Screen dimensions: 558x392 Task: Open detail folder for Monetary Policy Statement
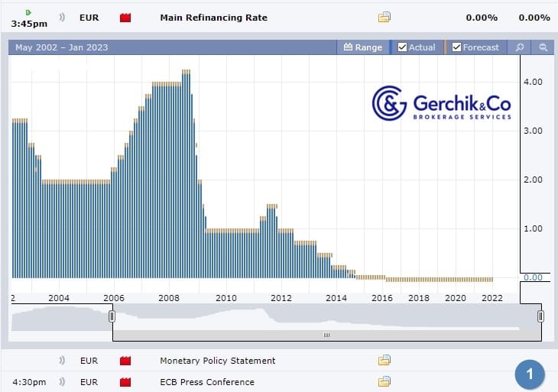(384, 360)
